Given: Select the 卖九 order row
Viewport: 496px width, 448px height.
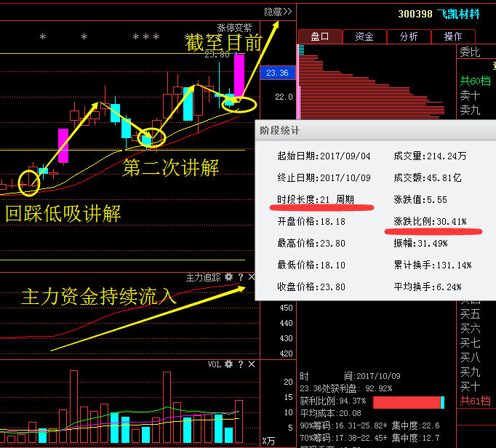Looking at the screenshot, I should [x=470, y=110].
